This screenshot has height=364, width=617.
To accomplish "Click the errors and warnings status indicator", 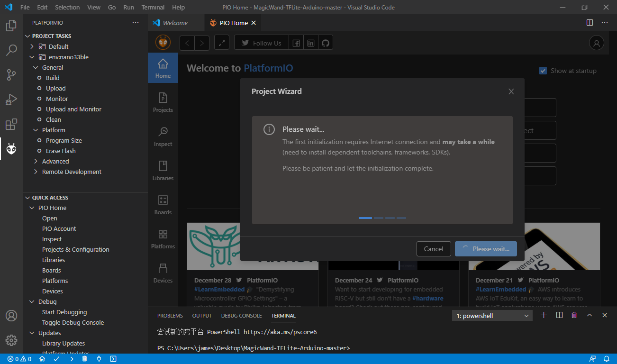I will [x=19, y=359].
